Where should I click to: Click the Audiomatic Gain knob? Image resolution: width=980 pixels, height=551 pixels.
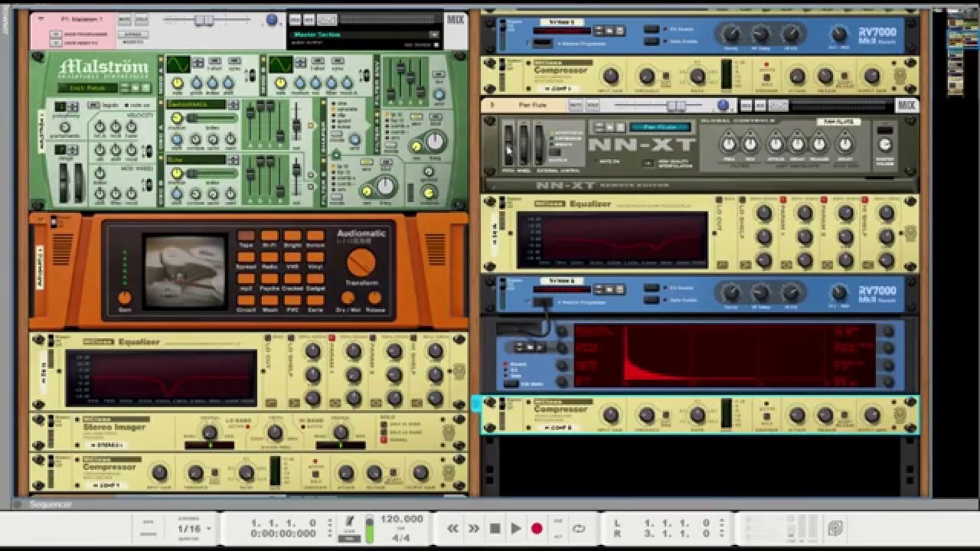[x=124, y=298]
